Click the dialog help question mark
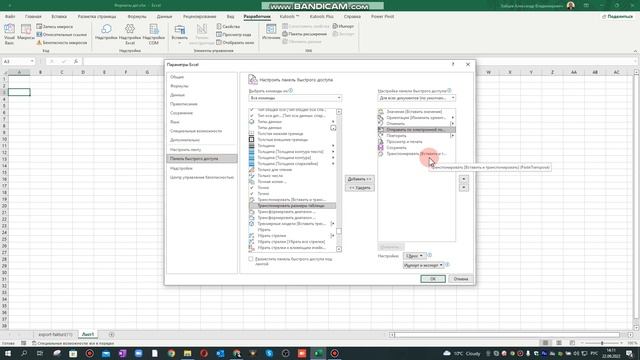Viewport: 640px width, 360px height. click(x=453, y=64)
